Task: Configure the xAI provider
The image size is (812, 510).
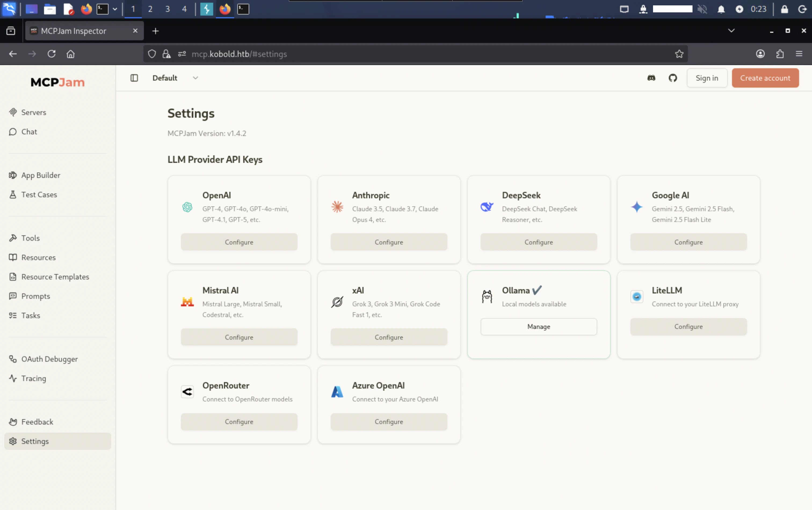Action: tap(389, 337)
